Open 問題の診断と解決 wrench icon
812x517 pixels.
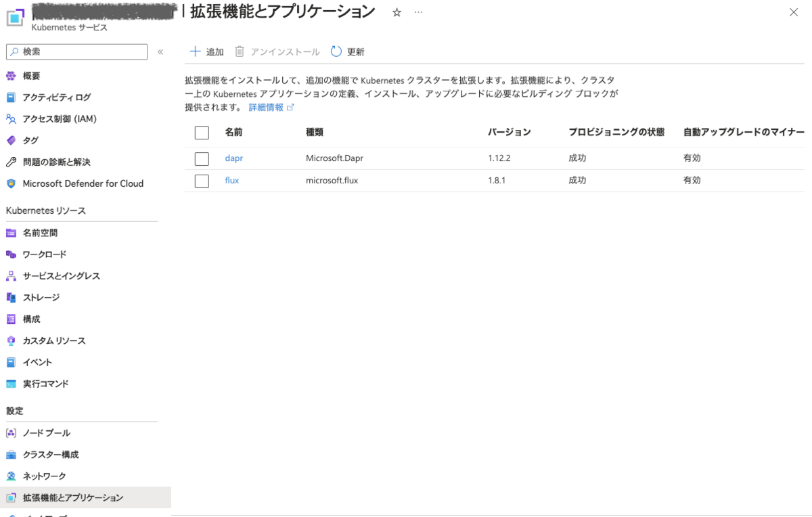[11, 162]
